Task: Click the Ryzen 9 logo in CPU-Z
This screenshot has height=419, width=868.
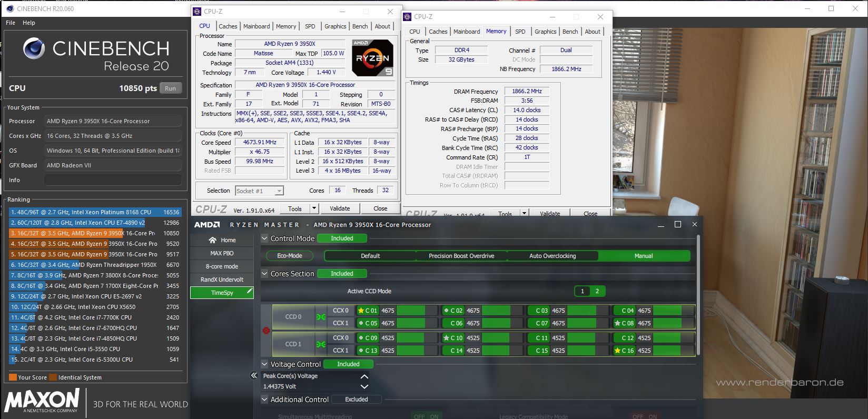Action: [372, 57]
